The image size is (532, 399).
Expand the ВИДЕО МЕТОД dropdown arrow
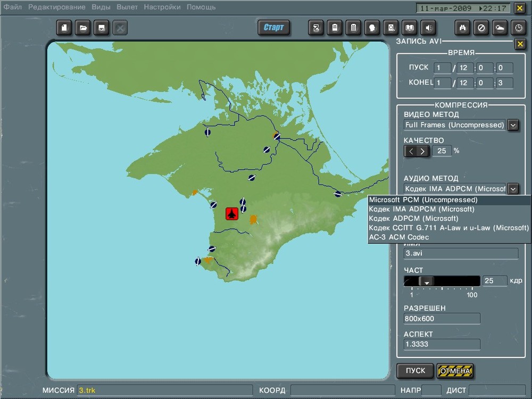(513, 125)
